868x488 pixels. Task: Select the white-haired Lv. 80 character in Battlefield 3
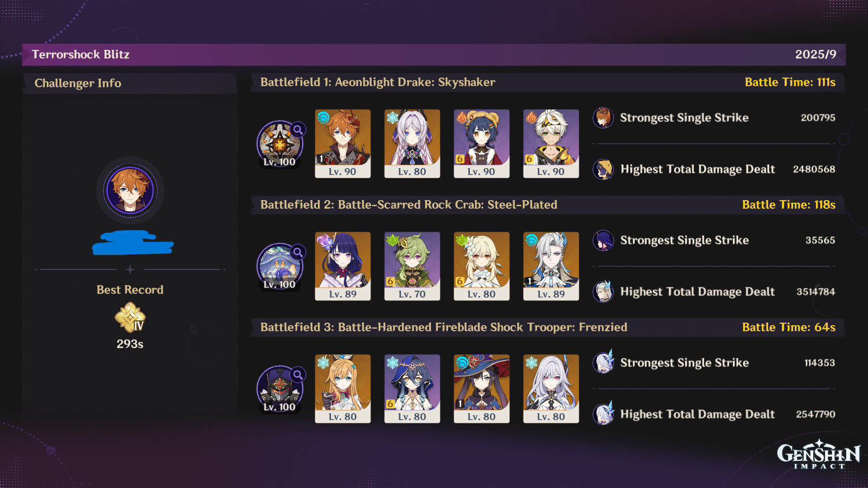point(551,389)
